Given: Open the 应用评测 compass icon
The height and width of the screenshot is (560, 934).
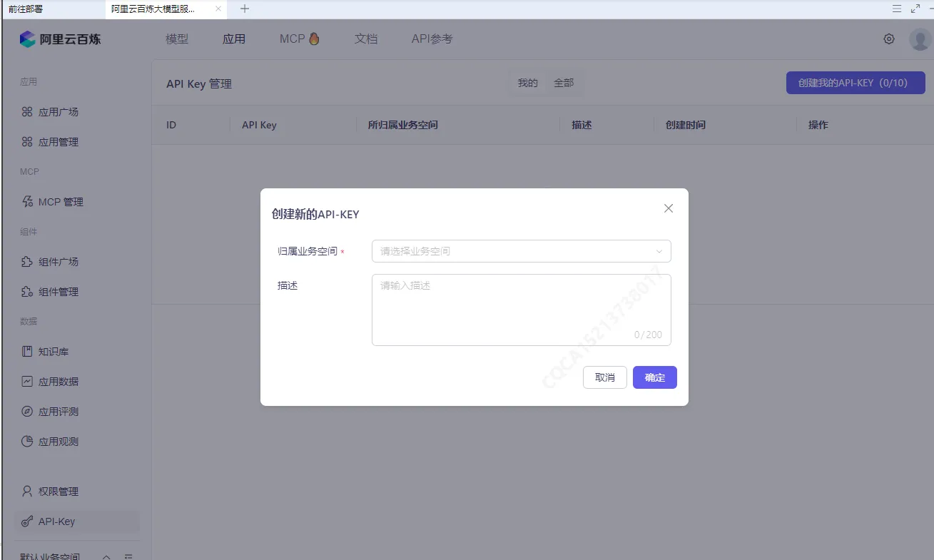Looking at the screenshot, I should (x=27, y=412).
